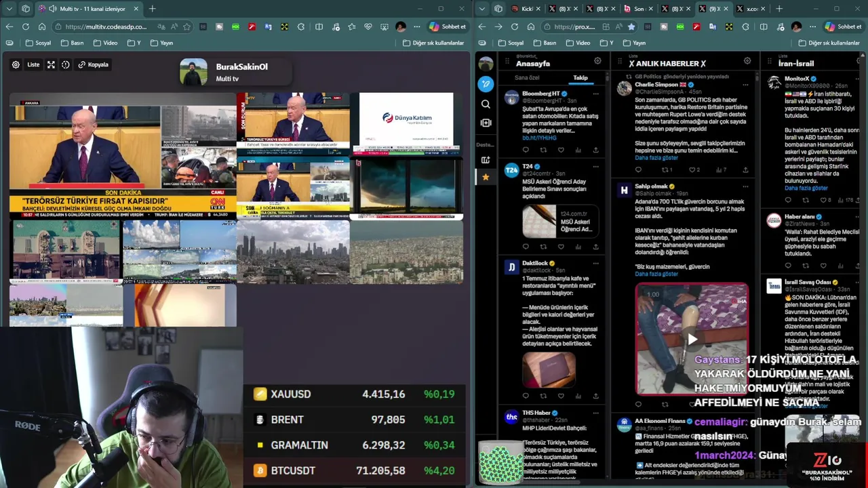This screenshot has width=868, height=488.
Task: Mute the Multi tv browser tab audio
Action: pyautogui.click(x=52, y=9)
